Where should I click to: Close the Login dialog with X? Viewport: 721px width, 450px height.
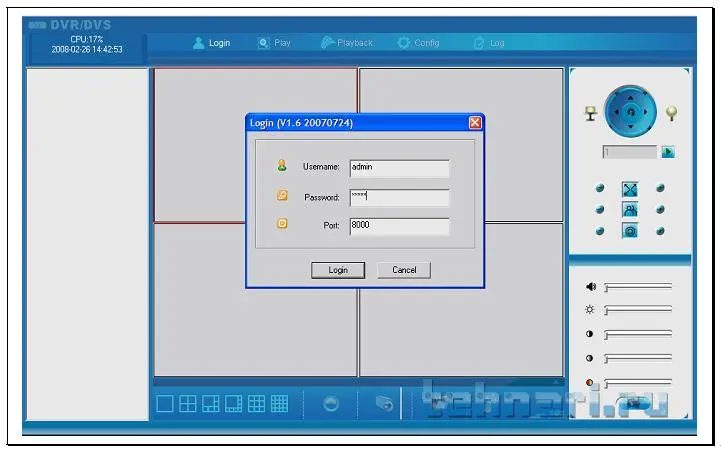[x=475, y=123]
